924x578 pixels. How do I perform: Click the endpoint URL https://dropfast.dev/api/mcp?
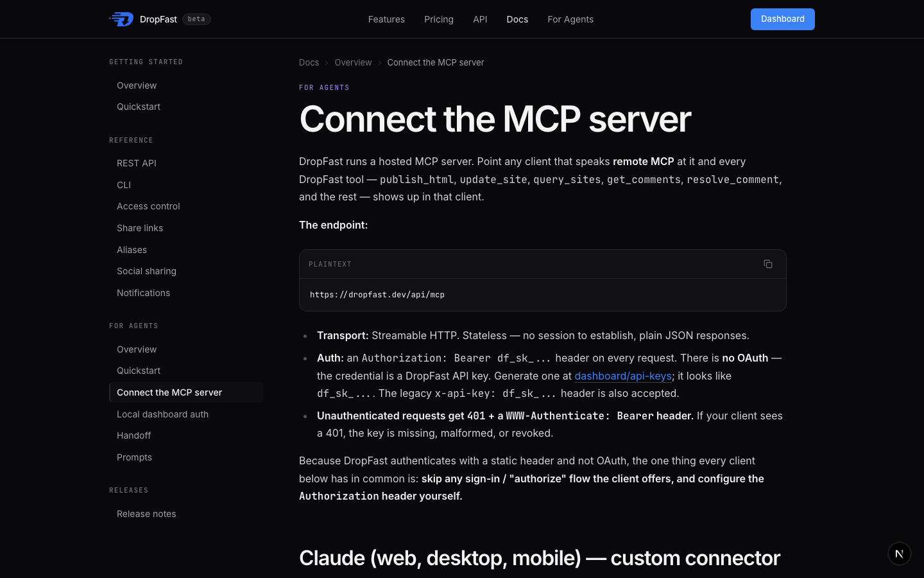pos(377,295)
